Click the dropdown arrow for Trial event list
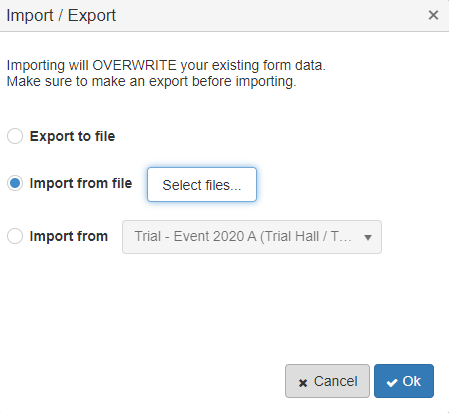The width and height of the screenshot is (449, 413). 368,237
